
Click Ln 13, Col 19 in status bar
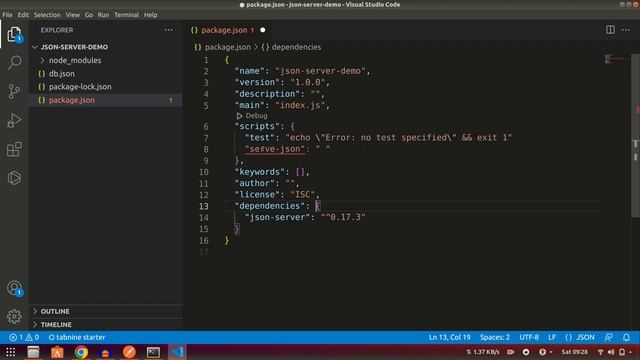point(449,338)
